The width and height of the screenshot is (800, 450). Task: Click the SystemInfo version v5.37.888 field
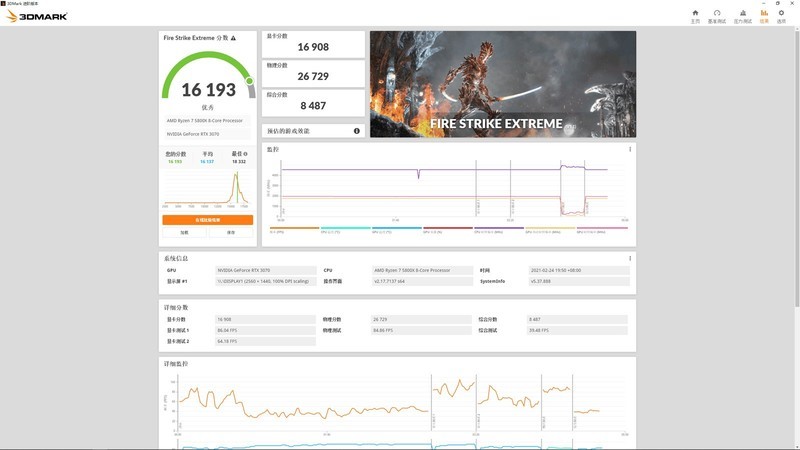(579, 281)
